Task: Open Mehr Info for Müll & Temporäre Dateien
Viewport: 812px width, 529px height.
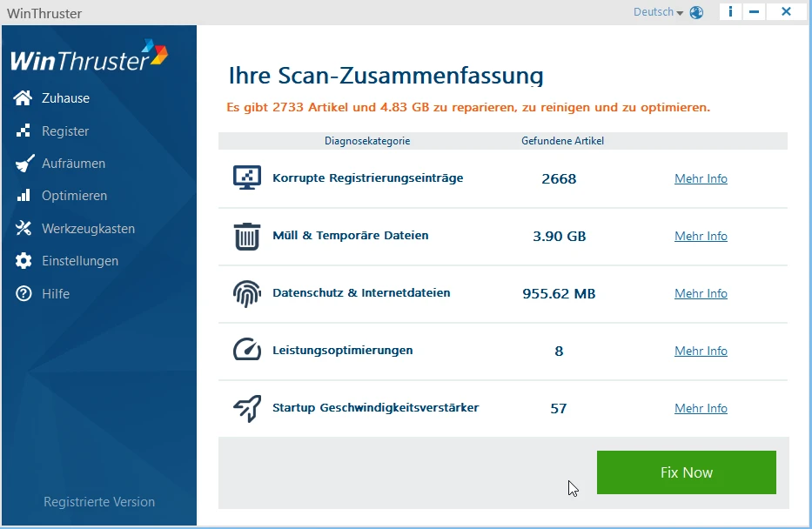Action: (701, 236)
